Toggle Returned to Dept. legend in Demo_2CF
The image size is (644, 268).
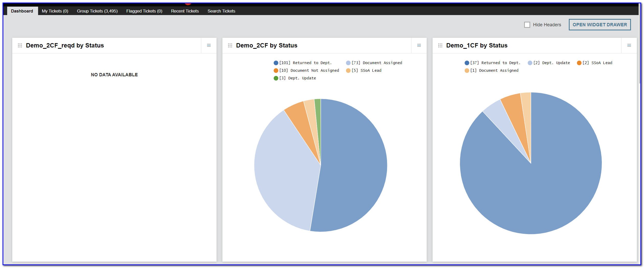click(x=303, y=63)
